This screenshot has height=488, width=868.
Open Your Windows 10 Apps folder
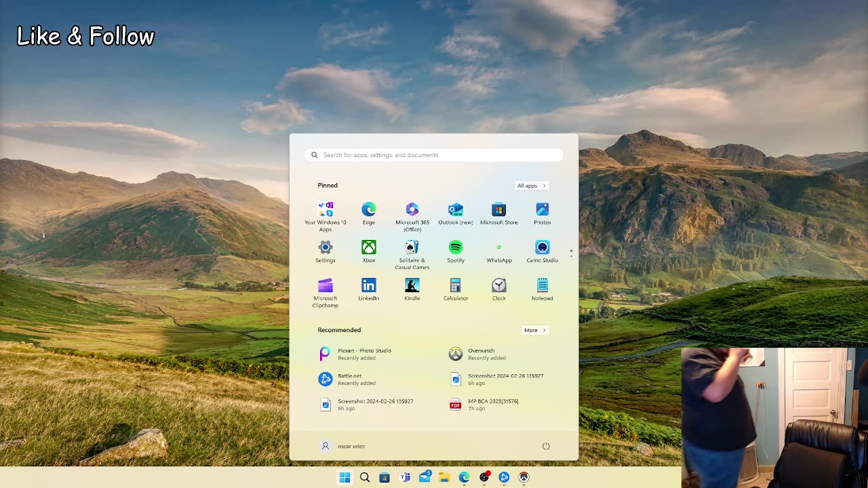[x=325, y=216]
